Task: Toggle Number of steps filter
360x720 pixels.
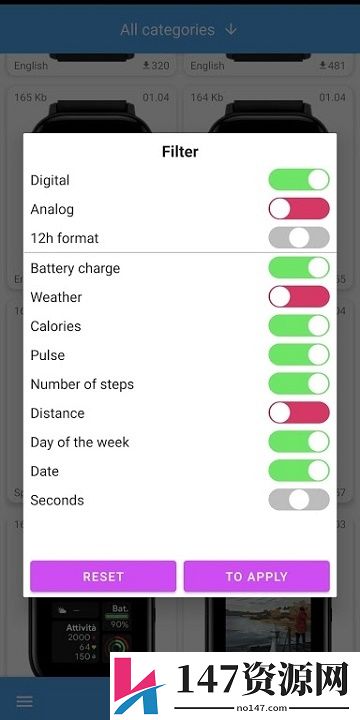Action: (x=299, y=383)
